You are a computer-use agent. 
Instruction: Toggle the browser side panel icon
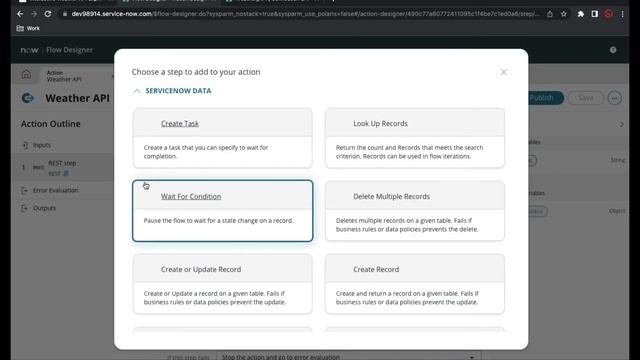click(595, 14)
